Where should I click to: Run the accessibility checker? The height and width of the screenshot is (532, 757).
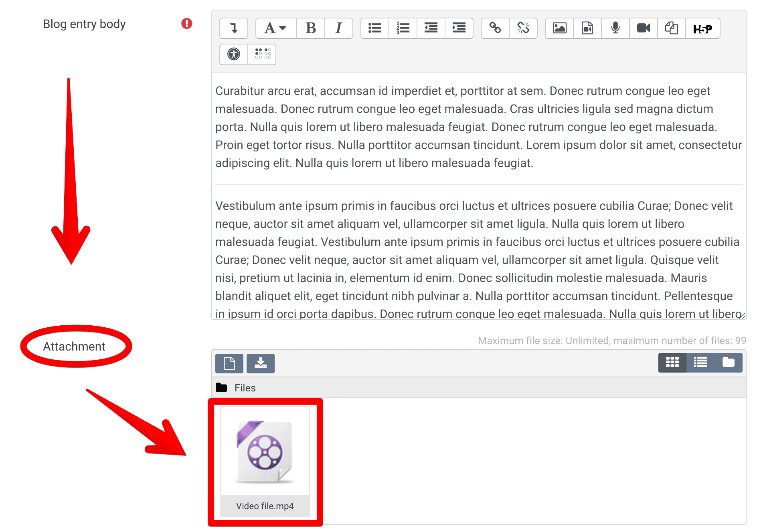tap(234, 54)
